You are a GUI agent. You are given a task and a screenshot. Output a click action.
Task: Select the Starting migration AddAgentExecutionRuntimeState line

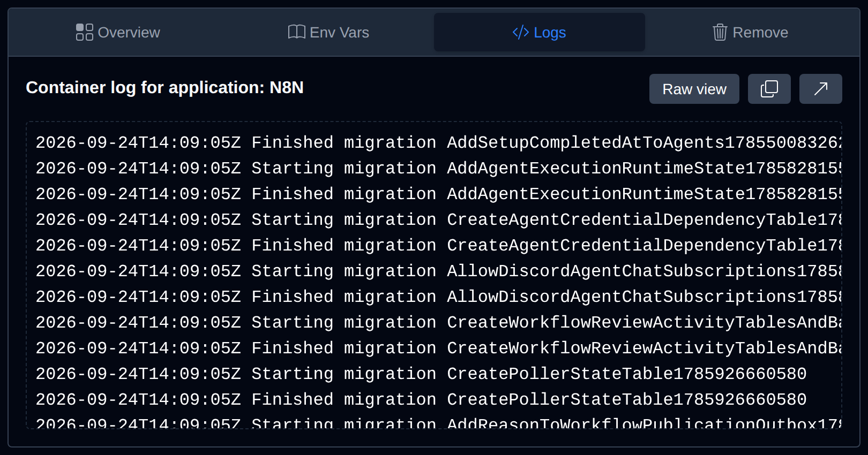438,168
